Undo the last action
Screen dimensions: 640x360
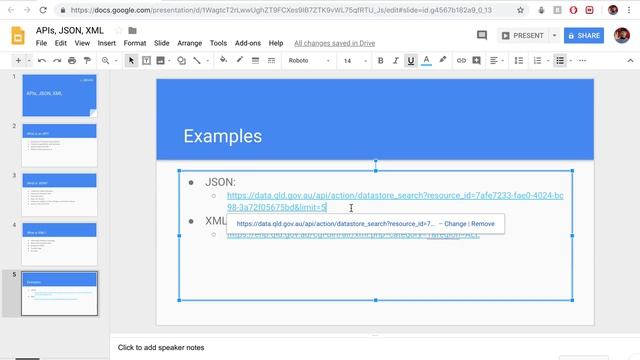[x=42, y=61]
